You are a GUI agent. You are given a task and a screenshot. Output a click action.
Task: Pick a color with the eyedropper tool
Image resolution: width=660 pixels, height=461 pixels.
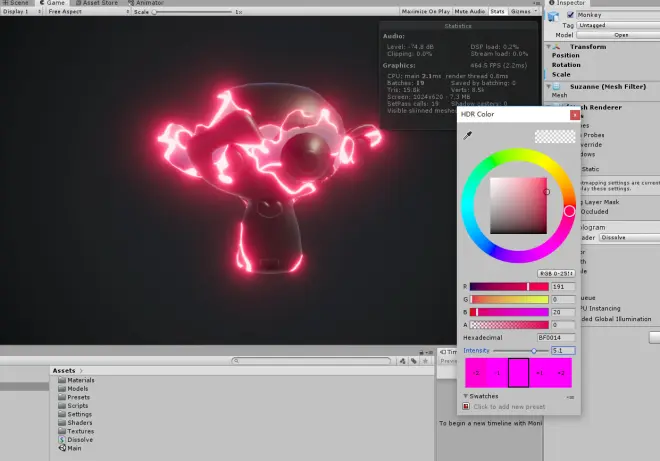[x=468, y=136]
